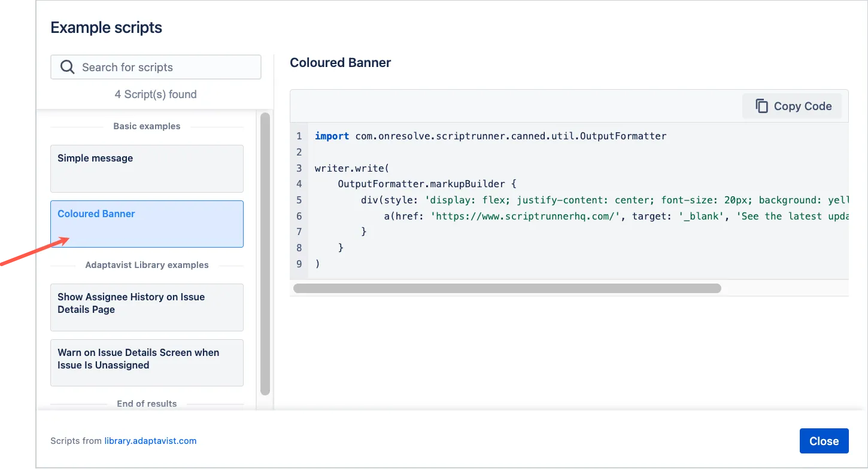Open Warn on Issue Details Screen script
The width and height of the screenshot is (868, 469).
pos(147,363)
